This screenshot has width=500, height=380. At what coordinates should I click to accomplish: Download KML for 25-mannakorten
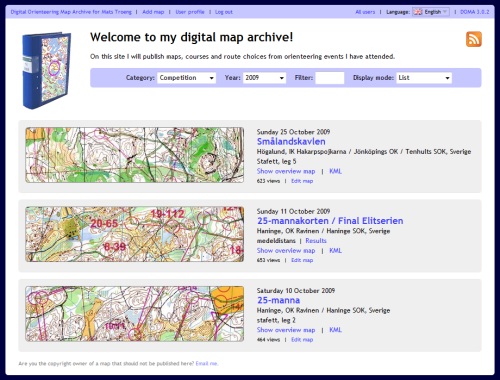[335, 251]
